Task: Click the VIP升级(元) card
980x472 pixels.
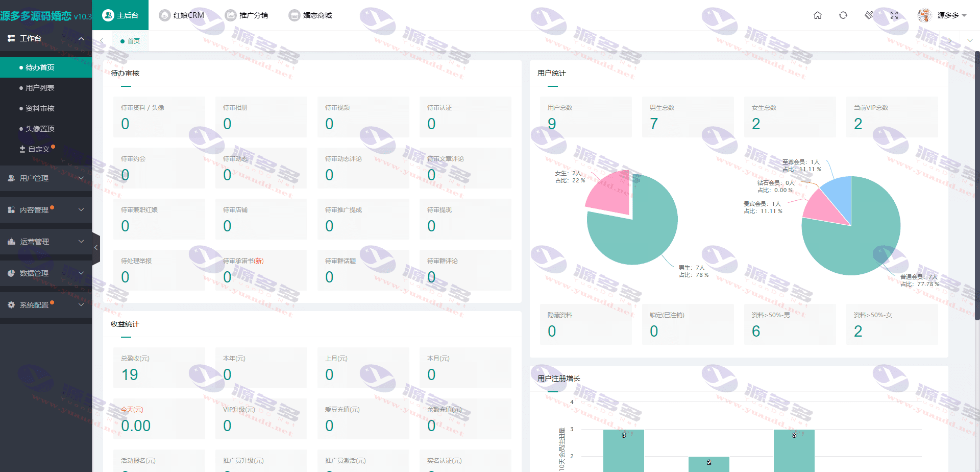Action: [261, 419]
